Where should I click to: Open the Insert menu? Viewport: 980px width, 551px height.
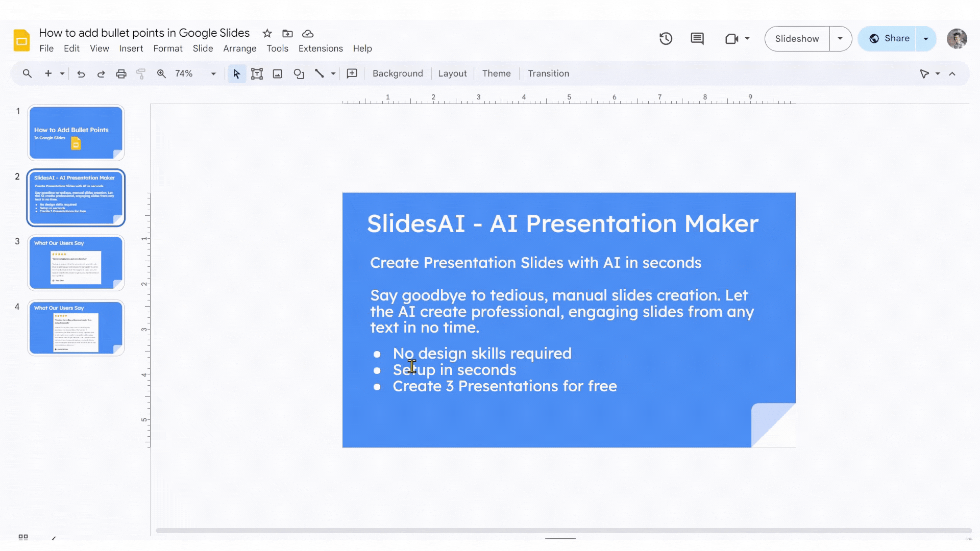tap(131, 48)
